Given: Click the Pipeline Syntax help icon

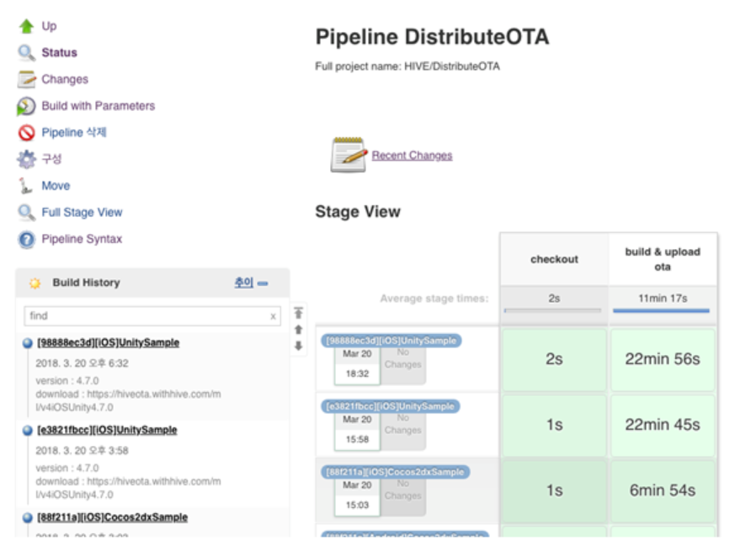Looking at the screenshot, I should point(26,240).
